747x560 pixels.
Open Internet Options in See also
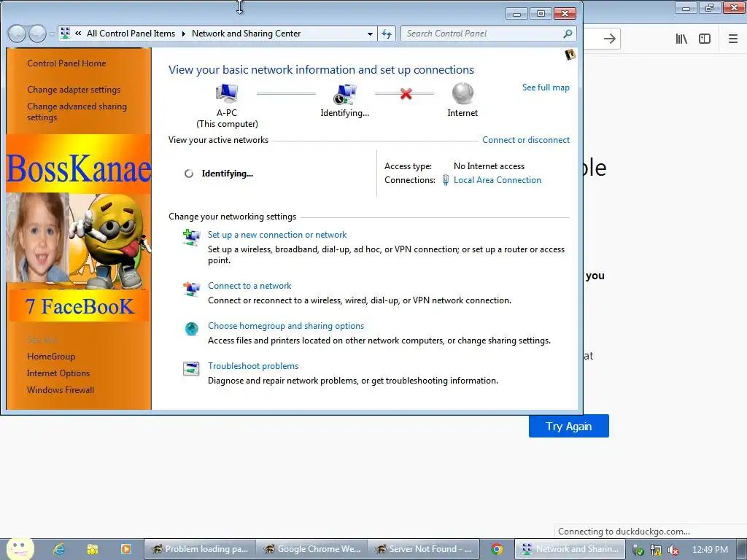58,373
